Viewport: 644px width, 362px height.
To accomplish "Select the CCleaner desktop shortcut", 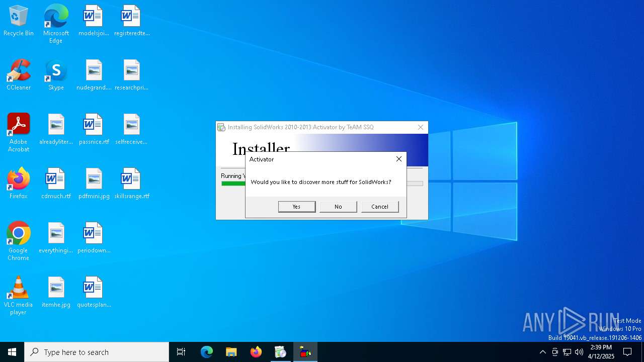I will 19,75.
